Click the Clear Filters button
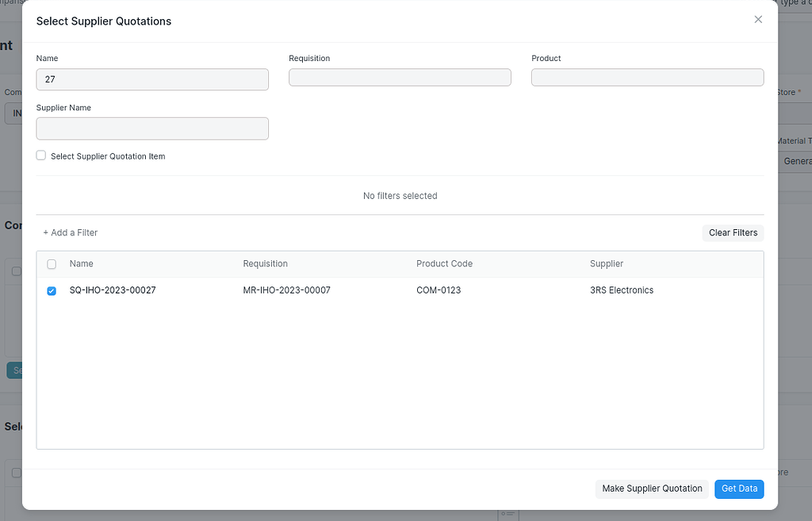The height and width of the screenshot is (521, 812). 732,232
